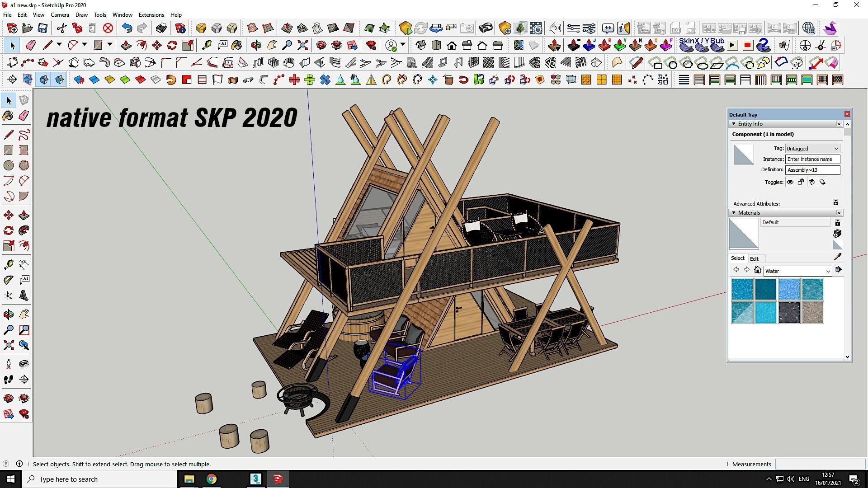Viewport: 868px width, 488px height.
Task: Select the dark teal water material swatch
Action: (766, 289)
